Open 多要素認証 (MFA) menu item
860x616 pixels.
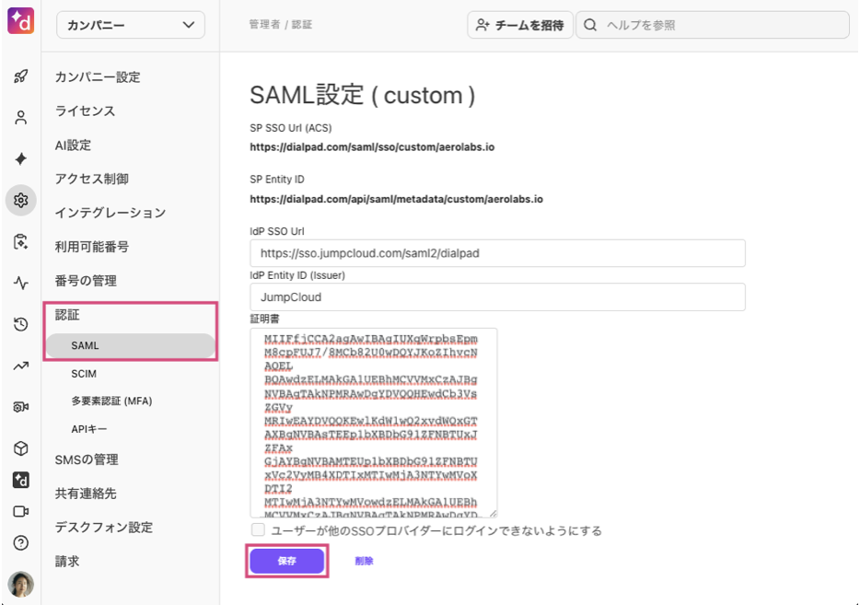pos(111,401)
